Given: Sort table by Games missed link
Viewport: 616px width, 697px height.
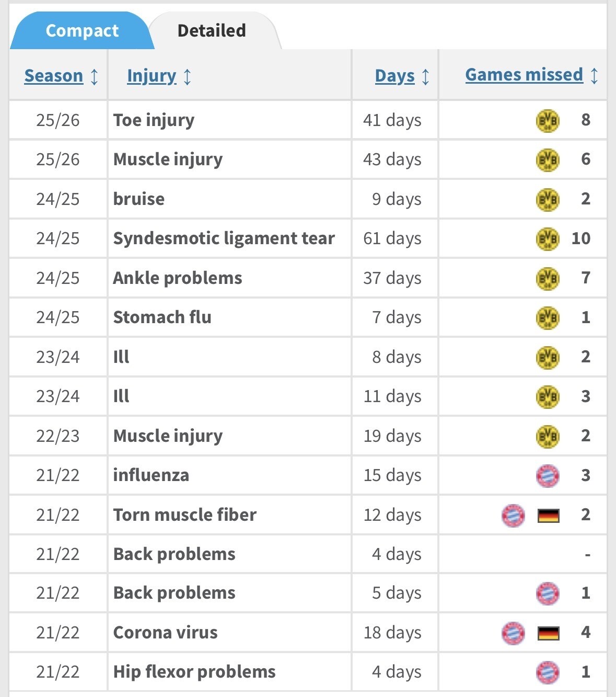Looking at the screenshot, I should [524, 75].
